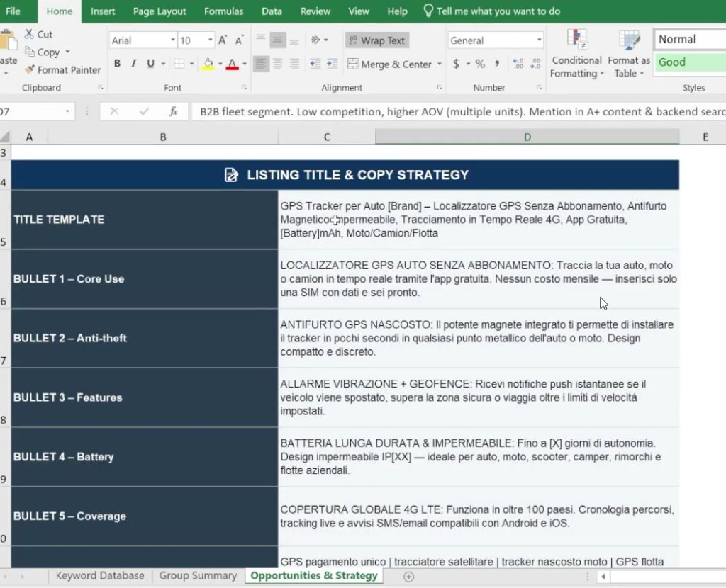This screenshot has height=588, width=726.
Task: Increase font size with the larger A icon
Action: tap(223, 40)
